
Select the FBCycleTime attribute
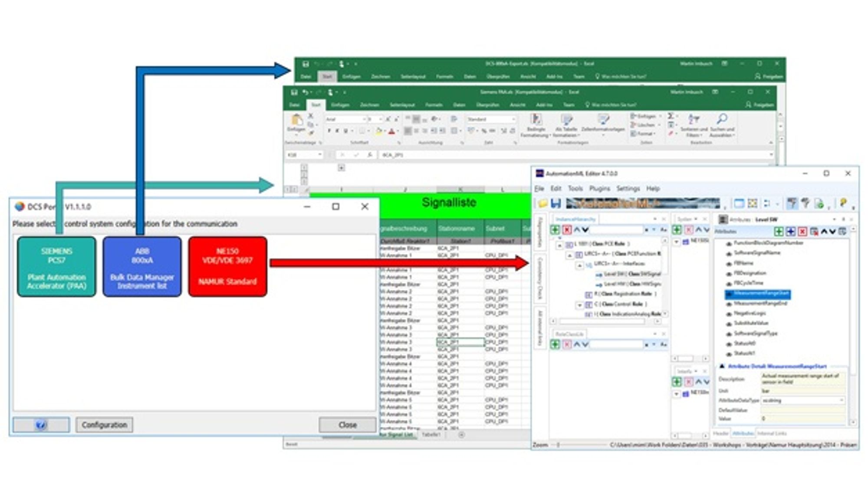pyautogui.click(x=748, y=283)
